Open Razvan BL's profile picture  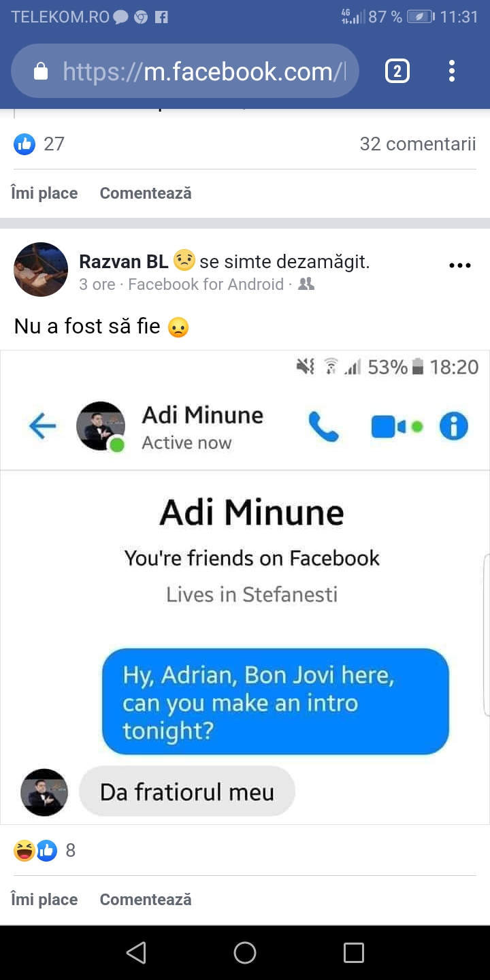coord(41,269)
